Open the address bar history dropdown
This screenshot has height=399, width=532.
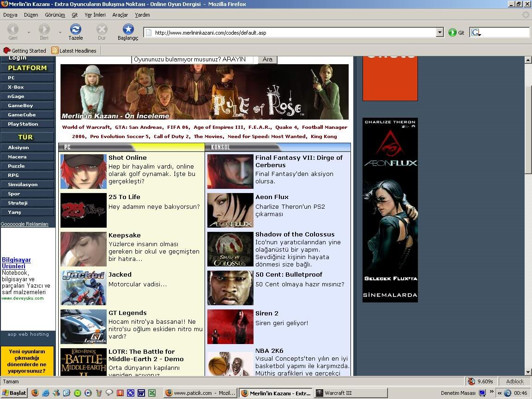(440, 33)
